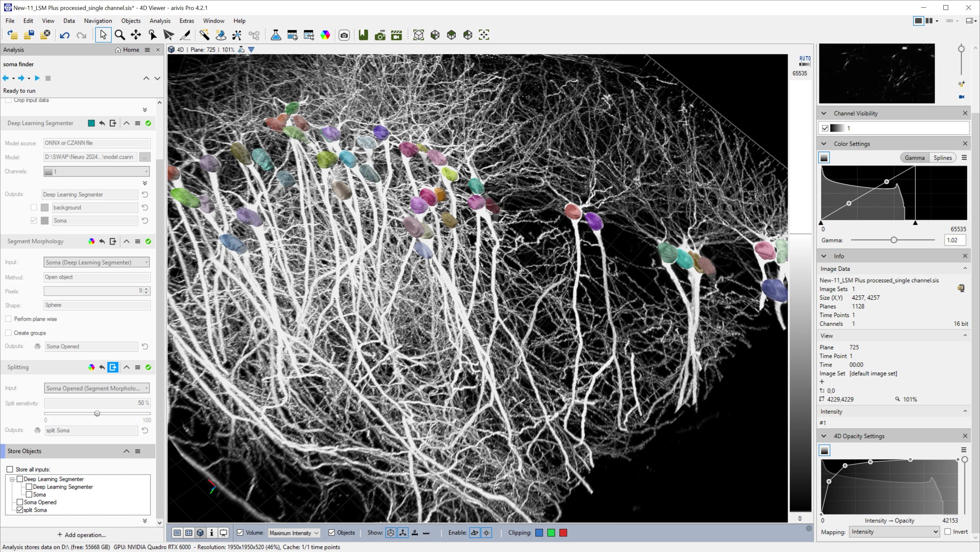The height and width of the screenshot is (552, 980).
Task: Collapse the Channel Visibility panel
Action: [824, 113]
